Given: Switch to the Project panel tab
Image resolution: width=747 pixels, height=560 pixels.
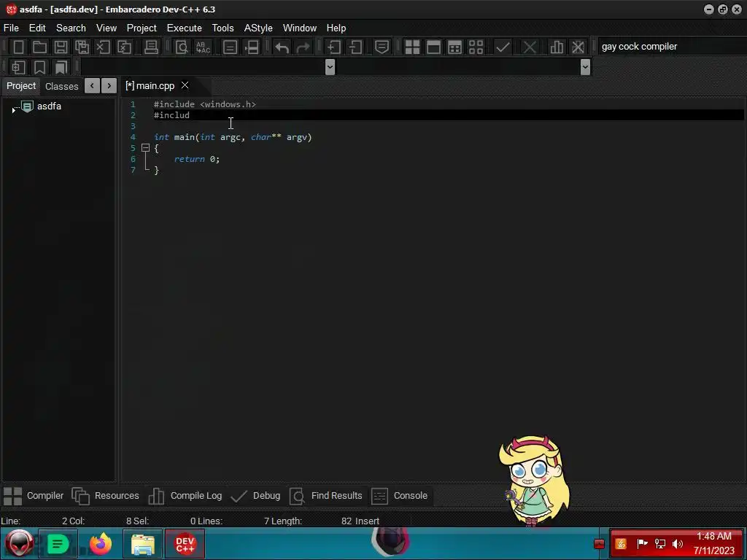Looking at the screenshot, I should 21,86.
